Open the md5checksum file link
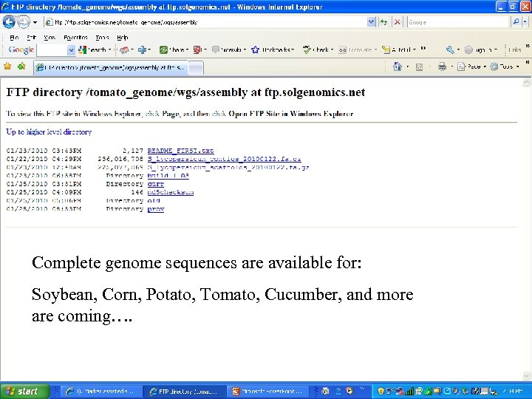Image resolution: width=532 pixels, height=399 pixels. point(171,192)
